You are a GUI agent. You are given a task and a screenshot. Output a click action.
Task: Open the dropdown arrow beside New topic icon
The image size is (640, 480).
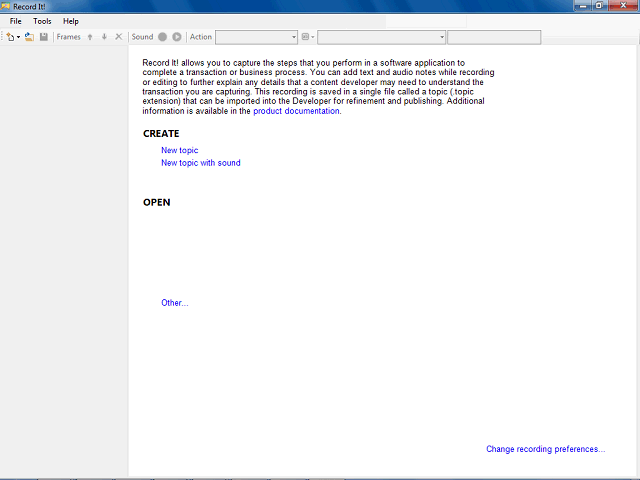tap(18, 37)
